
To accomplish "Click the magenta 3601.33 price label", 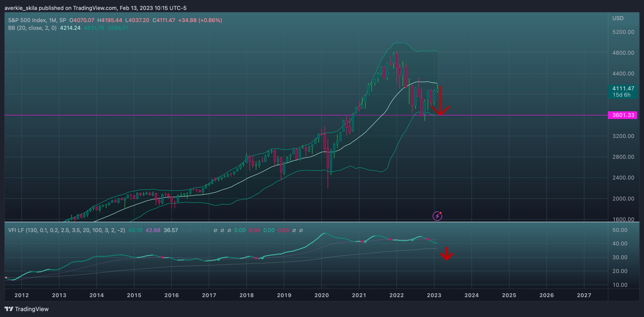I will click(x=623, y=115).
